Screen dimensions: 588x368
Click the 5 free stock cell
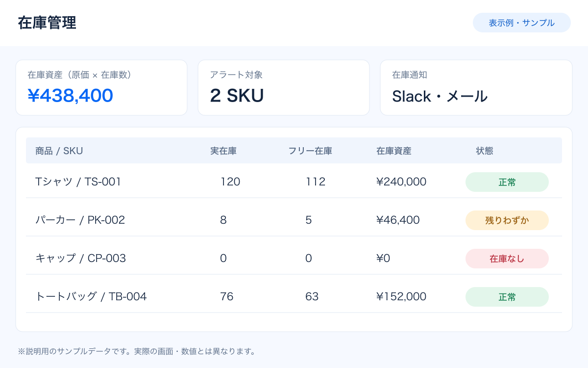[x=309, y=220]
